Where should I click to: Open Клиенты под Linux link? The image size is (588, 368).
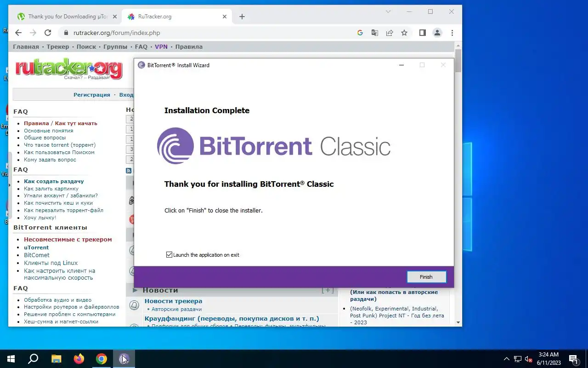[x=51, y=263]
